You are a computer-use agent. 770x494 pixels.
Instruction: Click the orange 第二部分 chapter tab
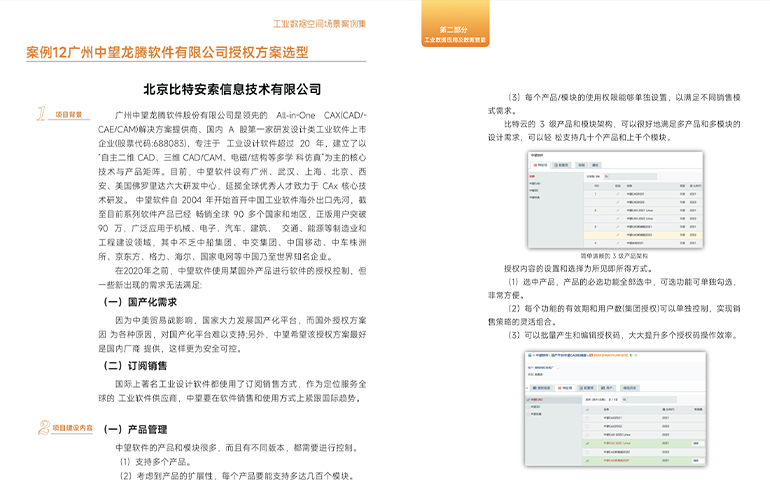tap(455, 24)
